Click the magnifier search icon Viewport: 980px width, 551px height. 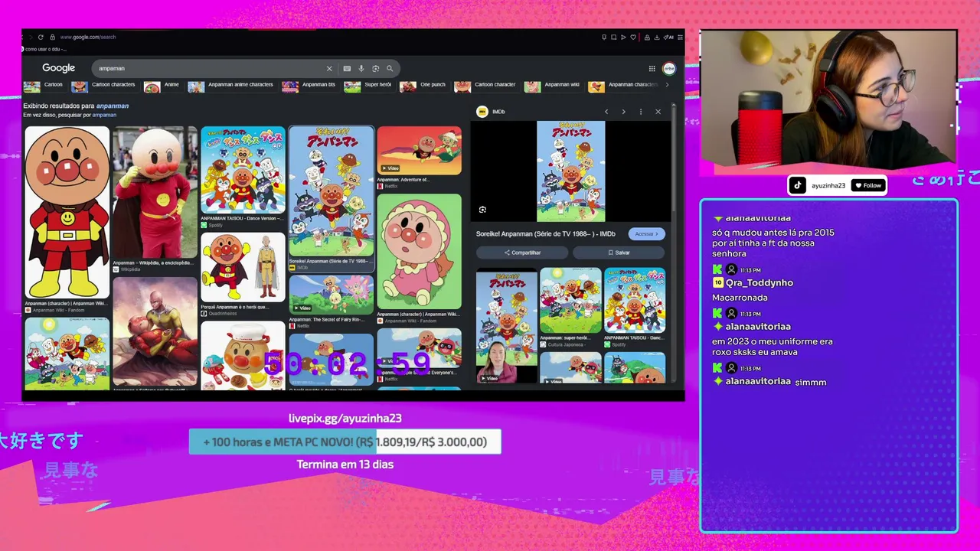390,68
